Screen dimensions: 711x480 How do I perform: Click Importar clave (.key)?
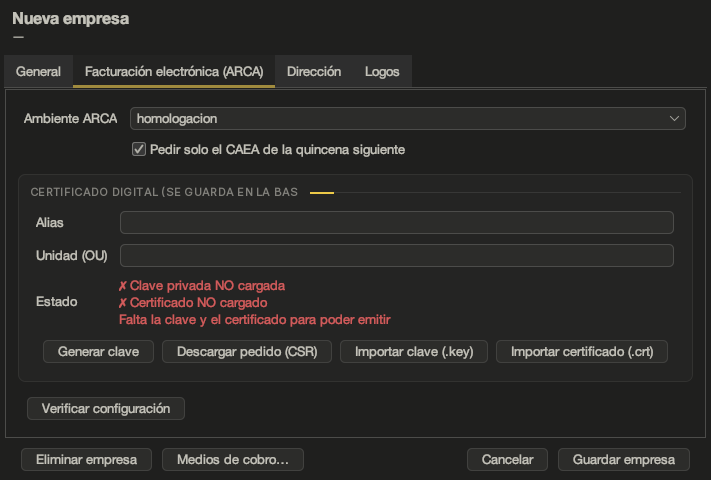tap(414, 352)
